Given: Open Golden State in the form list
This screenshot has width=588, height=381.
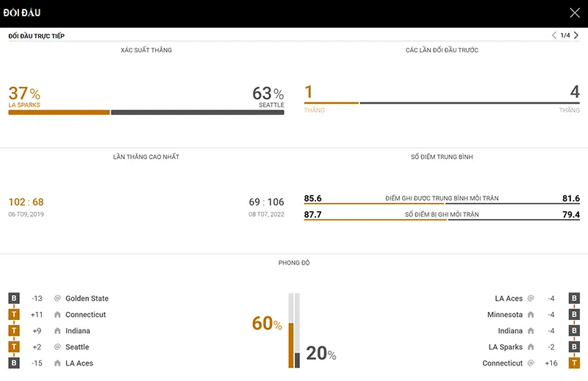Looking at the screenshot, I should click(87, 299).
